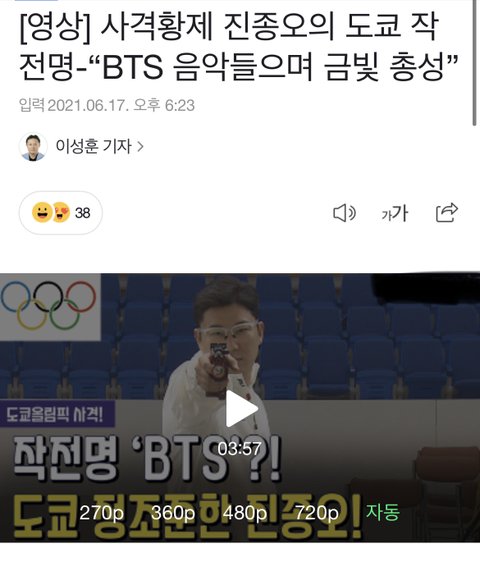Open 이성훈 기자 reporter link
Image resolution: width=480 pixels, height=562 pixels.
94,146
